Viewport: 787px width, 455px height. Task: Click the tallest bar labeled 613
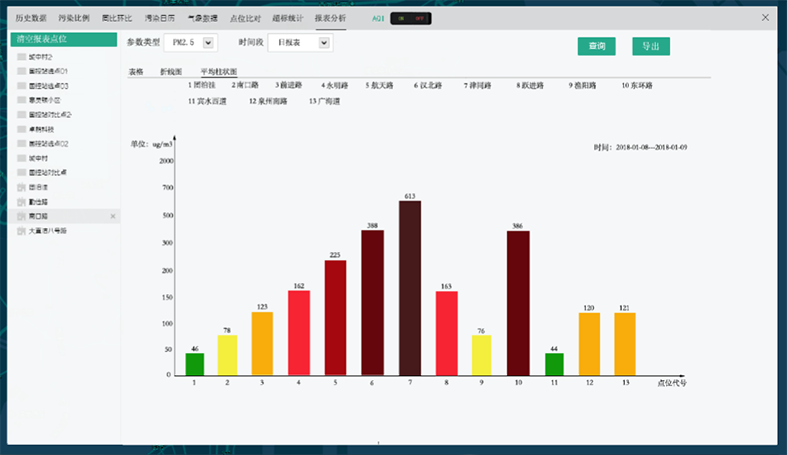(410, 288)
